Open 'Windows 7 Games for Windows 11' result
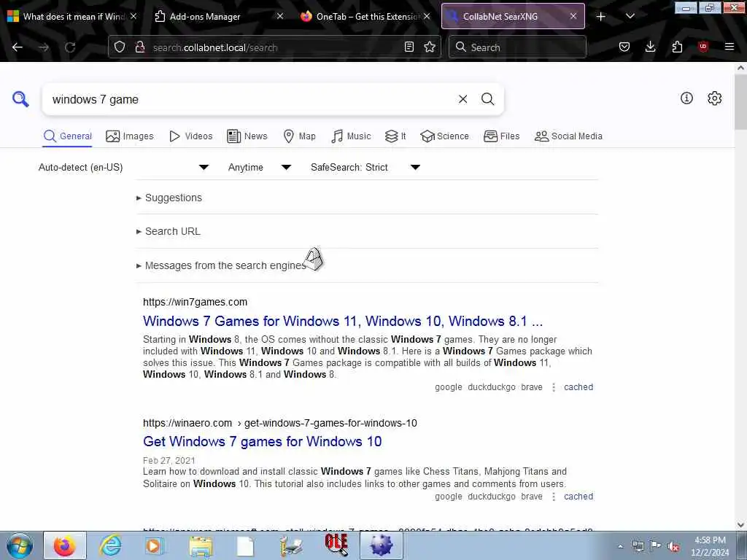This screenshot has width=747, height=560. click(x=343, y=321)
